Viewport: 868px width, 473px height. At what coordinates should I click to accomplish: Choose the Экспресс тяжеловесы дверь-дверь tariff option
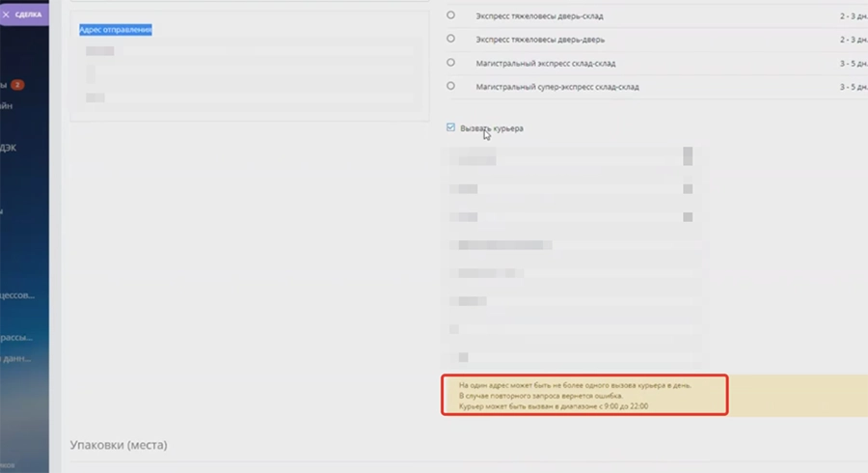pos(451,40)
